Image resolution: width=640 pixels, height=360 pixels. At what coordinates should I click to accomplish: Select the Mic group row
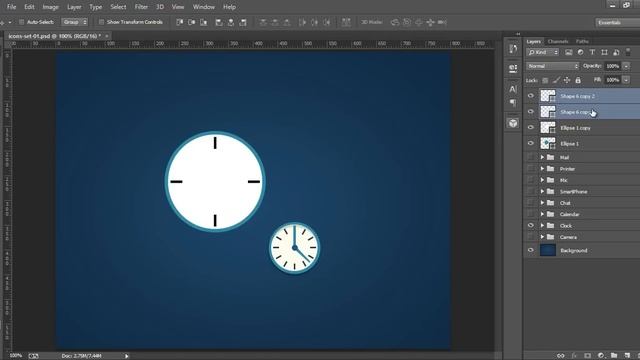[x=582, y=180]
